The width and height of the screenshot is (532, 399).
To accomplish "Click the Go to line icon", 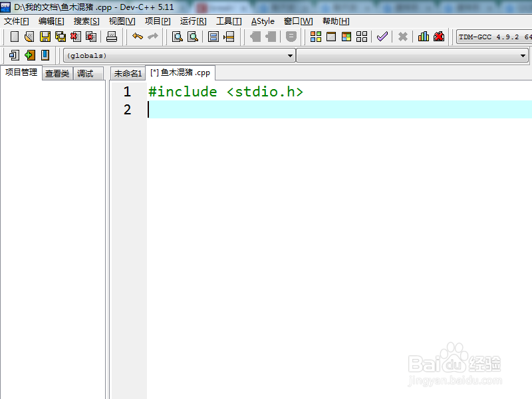I will tap(229, 37).
